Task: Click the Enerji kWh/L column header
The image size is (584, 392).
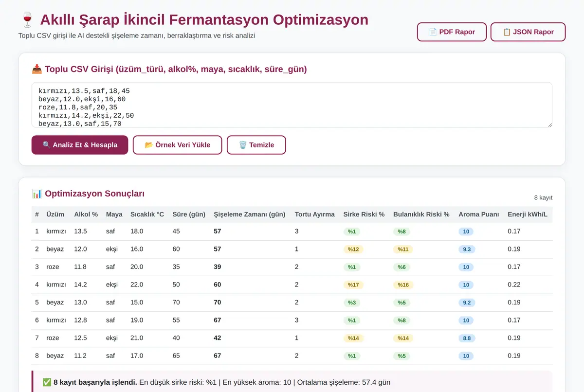Action: (x=527, y=214)
